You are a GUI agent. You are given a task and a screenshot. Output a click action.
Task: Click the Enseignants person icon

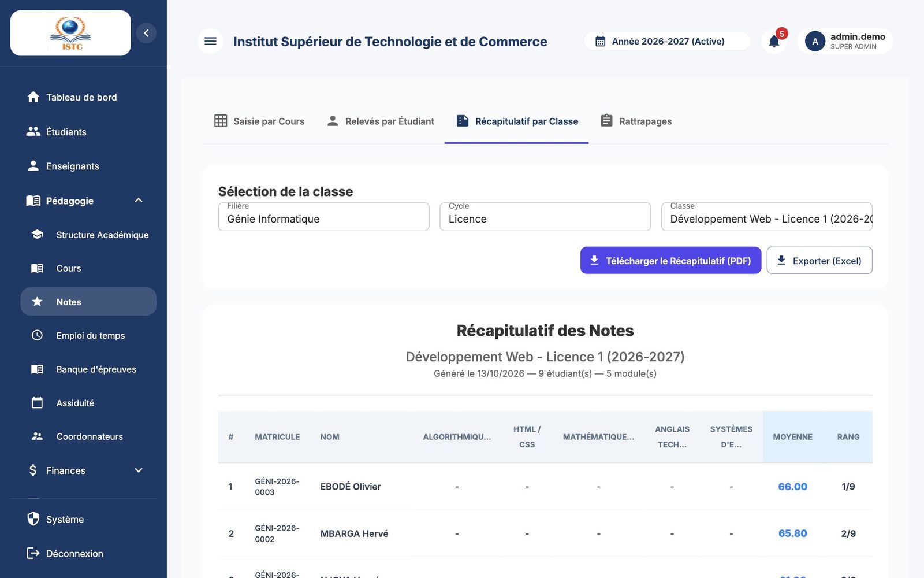[33, 166]
